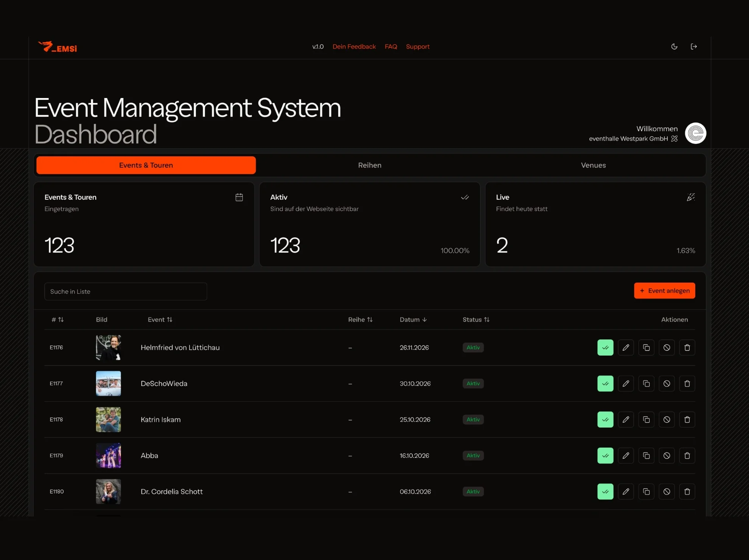Image resolution: width=749 pixels, height=560 pixels.
Task: Focus the Suche in Liste field
Action: 126,291
